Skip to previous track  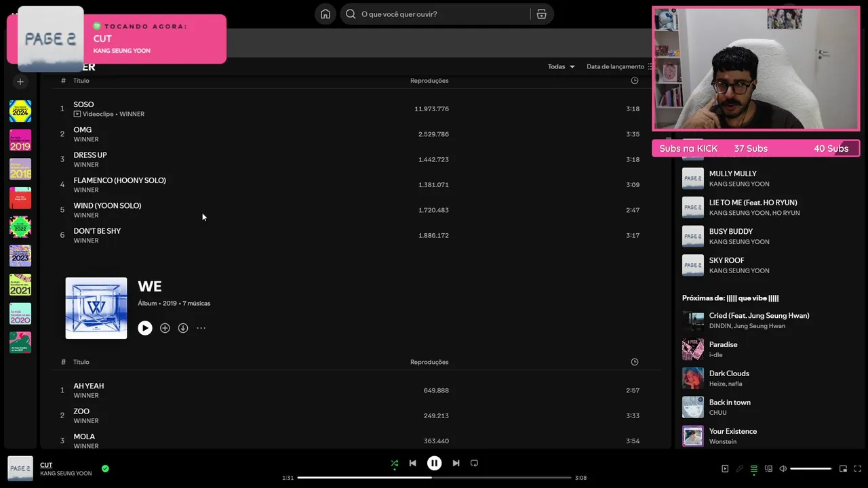pos(412,464)
